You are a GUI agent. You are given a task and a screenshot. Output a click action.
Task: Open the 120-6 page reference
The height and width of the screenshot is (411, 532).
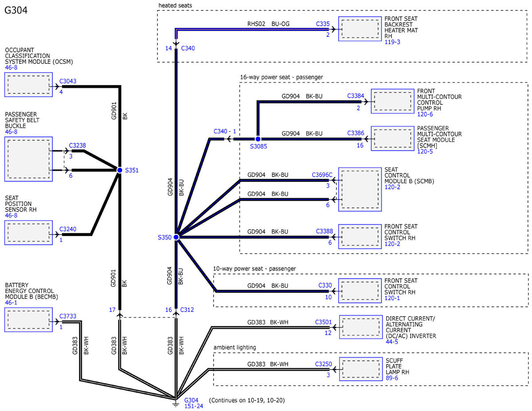tap(425, 114)
